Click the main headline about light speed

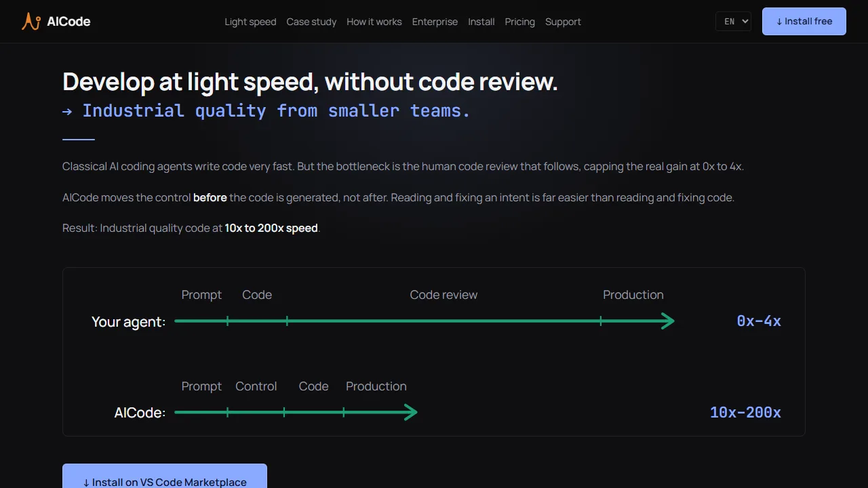310,82
